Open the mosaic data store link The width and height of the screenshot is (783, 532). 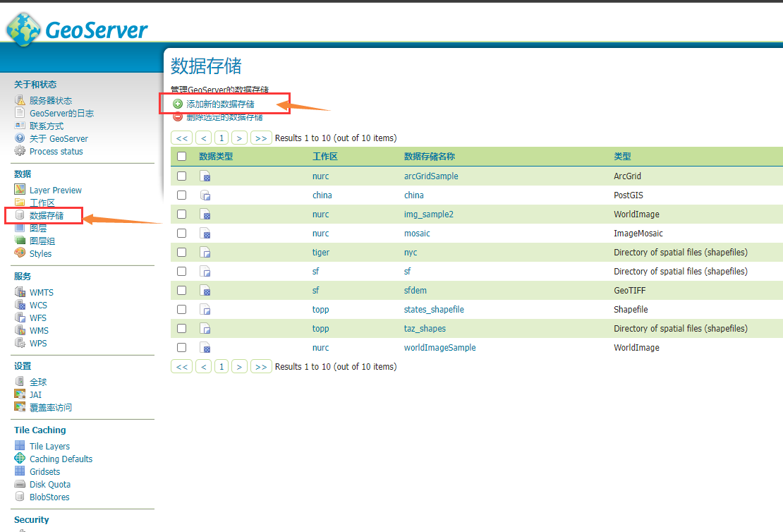pyautogui.click(x=417, y=234)
